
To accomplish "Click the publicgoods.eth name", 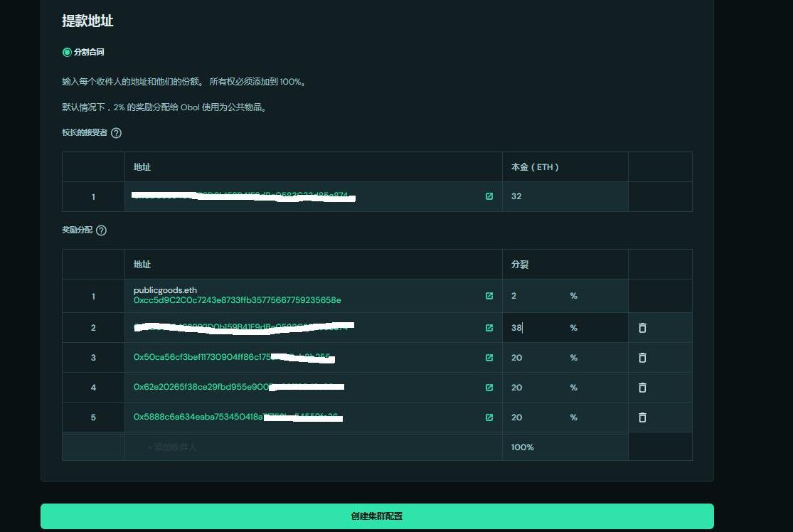I will tap(166, 290).
